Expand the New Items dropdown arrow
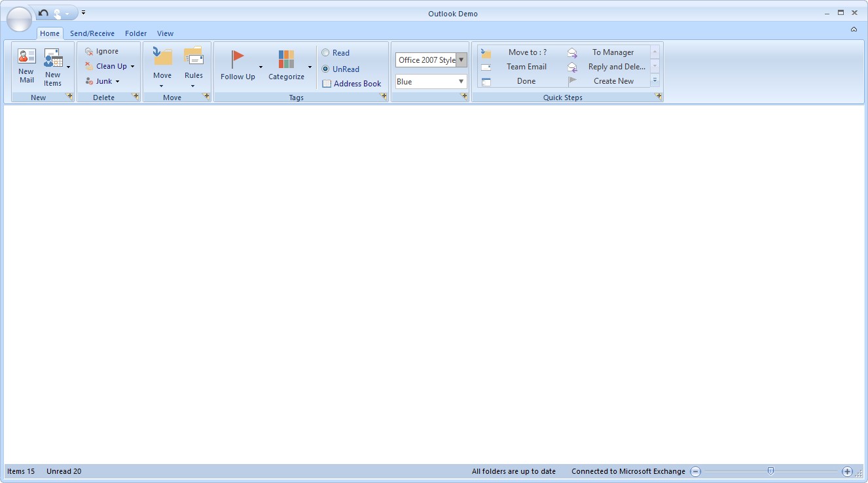 (68, 67)
